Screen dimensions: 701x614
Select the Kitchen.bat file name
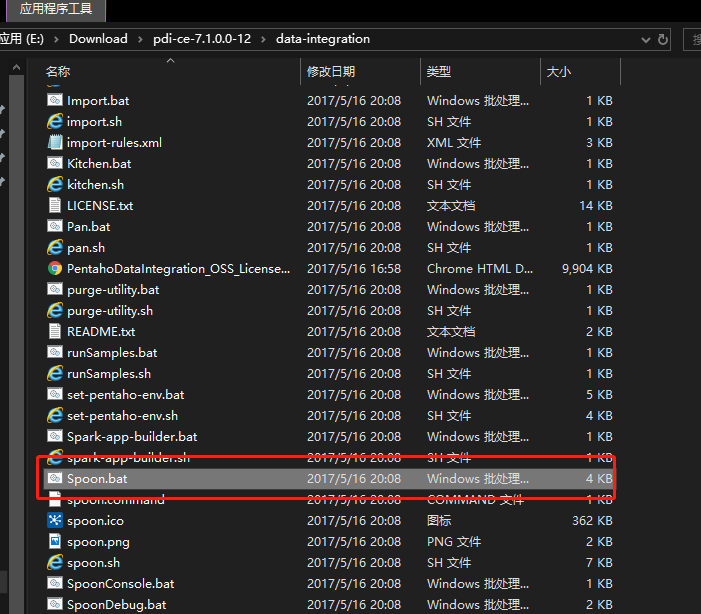[99, 164]
